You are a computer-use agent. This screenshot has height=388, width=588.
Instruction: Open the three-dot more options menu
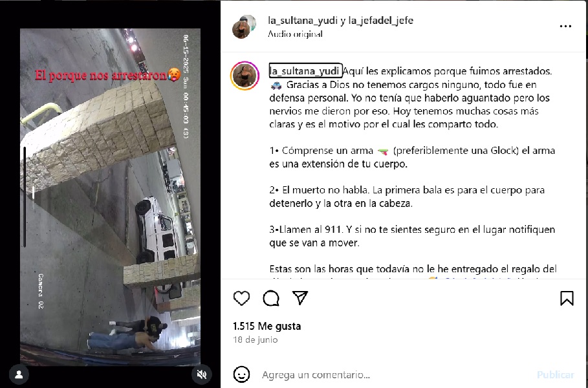click(x=565, y=27)
